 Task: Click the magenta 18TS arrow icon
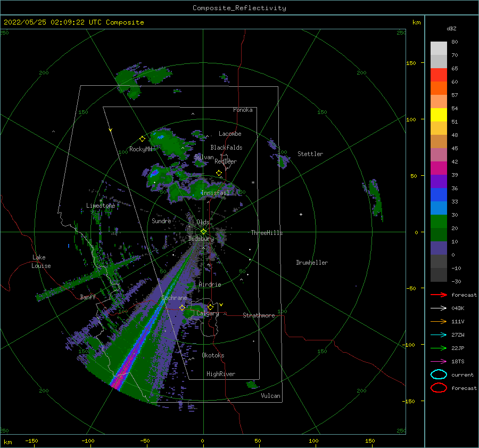click(x=439, y=362)
